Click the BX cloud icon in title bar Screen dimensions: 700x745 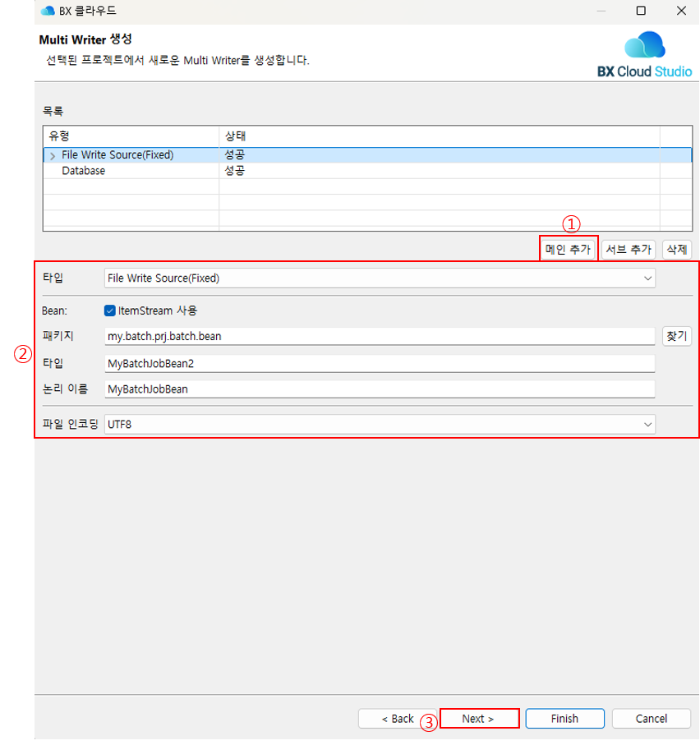48,11
